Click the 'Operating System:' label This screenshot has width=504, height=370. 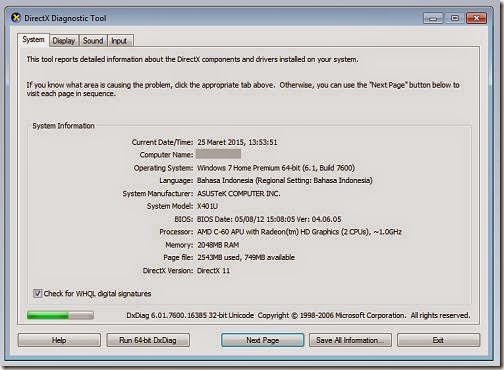(163, 168)
